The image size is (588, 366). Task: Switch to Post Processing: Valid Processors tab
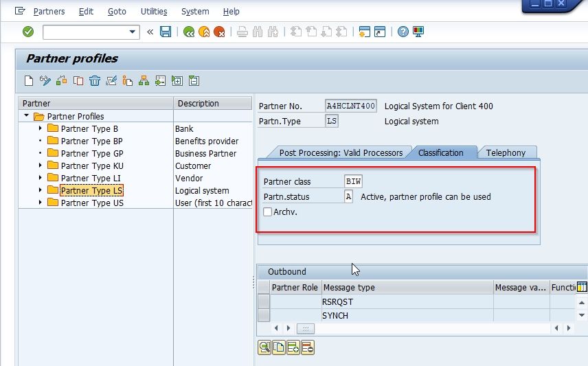[x=341, y=152]
